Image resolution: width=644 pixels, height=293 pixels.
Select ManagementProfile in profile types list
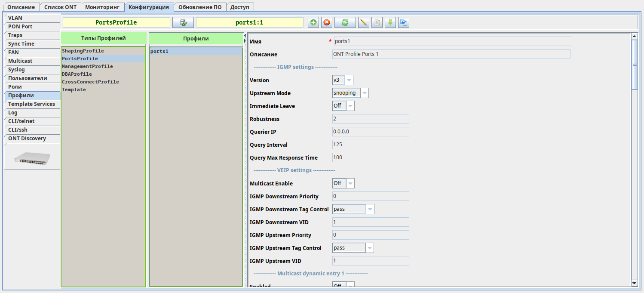(x=87, y=67)
